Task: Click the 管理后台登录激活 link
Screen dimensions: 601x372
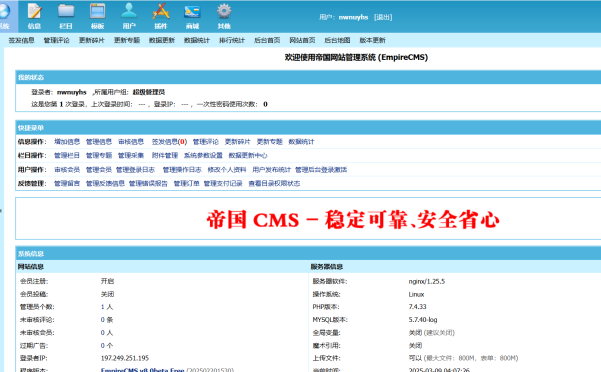Action: (321, 170)
